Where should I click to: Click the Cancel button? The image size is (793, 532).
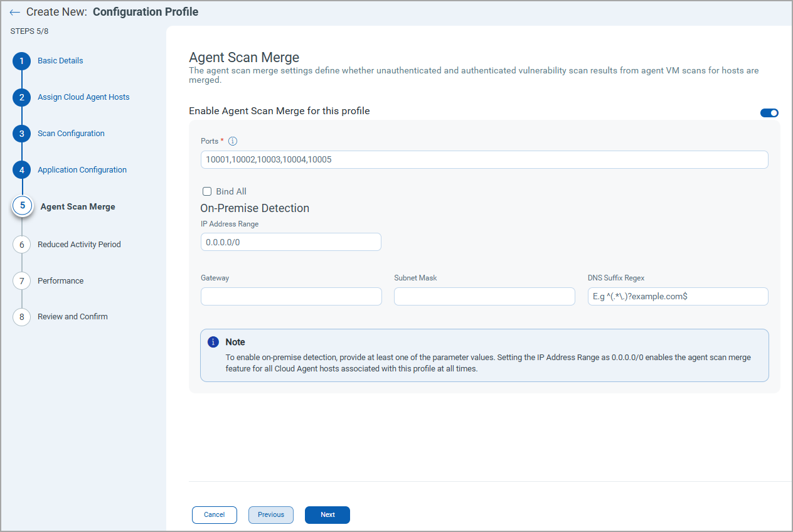pos(214,514)
